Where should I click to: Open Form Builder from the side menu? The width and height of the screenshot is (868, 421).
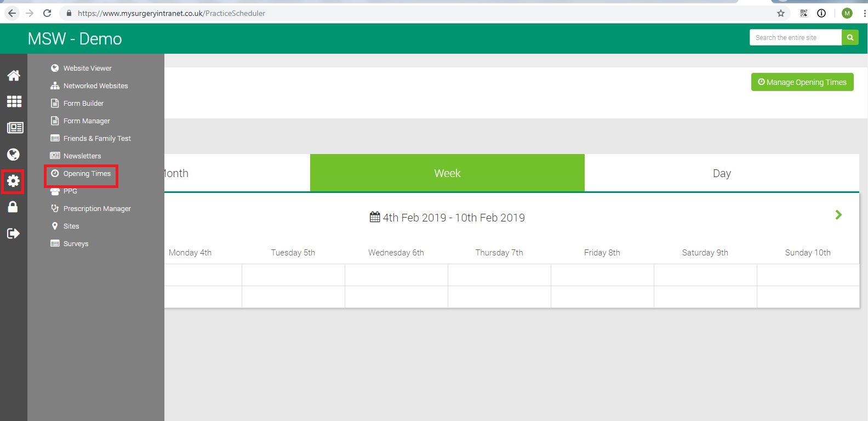click(x=83, y=104)
